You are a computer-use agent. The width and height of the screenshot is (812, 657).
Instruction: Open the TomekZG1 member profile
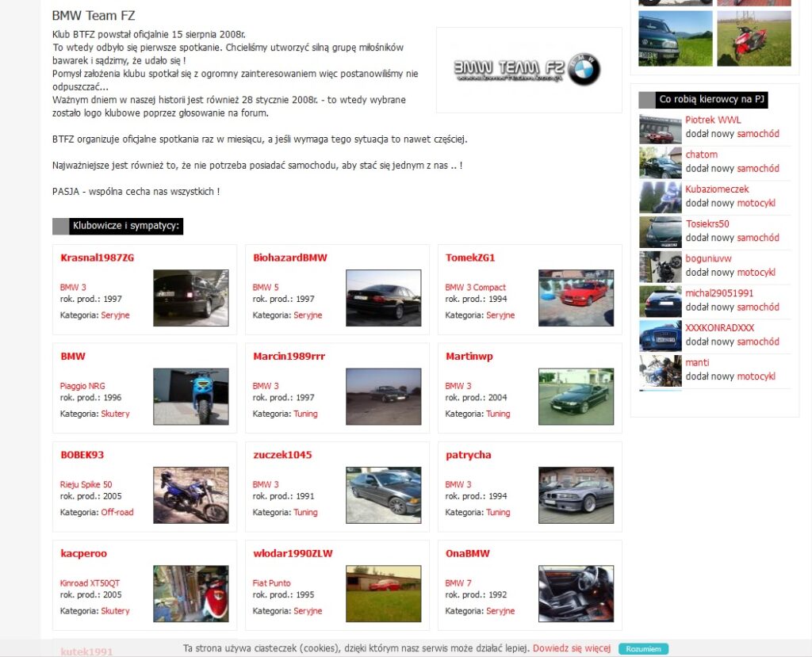(x=470, y=258)
